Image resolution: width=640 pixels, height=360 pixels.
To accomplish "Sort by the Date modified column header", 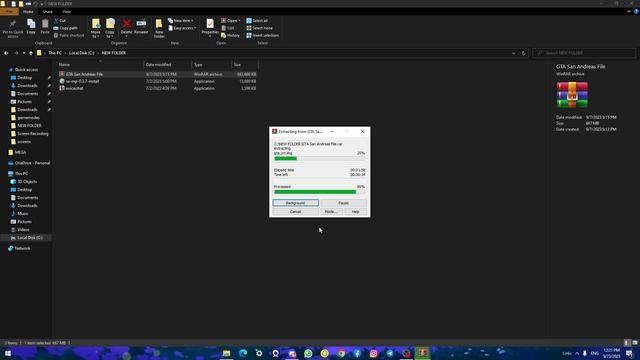I will coord(158,64).
